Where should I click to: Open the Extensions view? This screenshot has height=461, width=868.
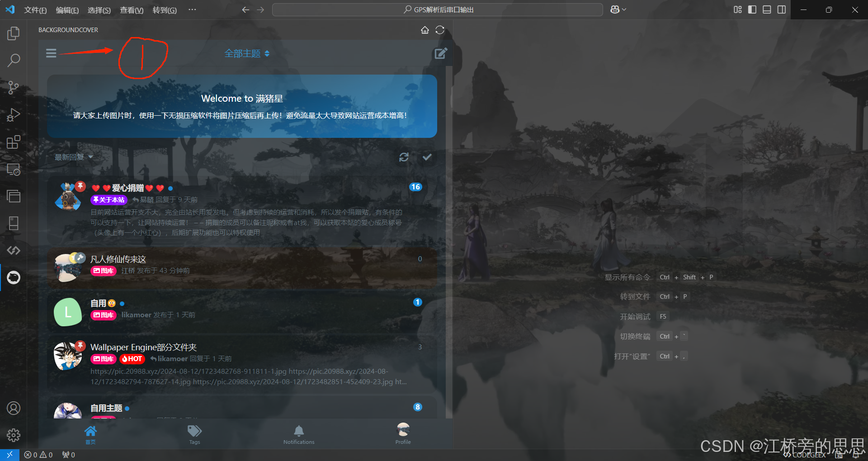(14, 142)
